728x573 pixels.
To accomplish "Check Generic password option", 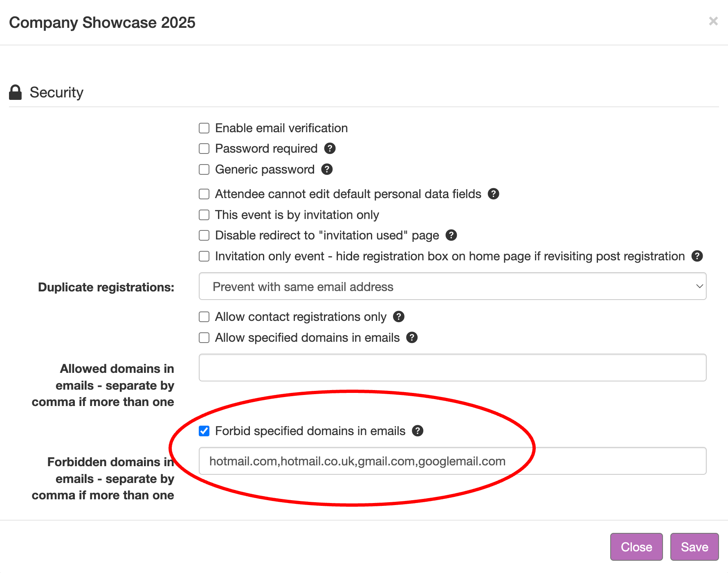I will [204, 169].
